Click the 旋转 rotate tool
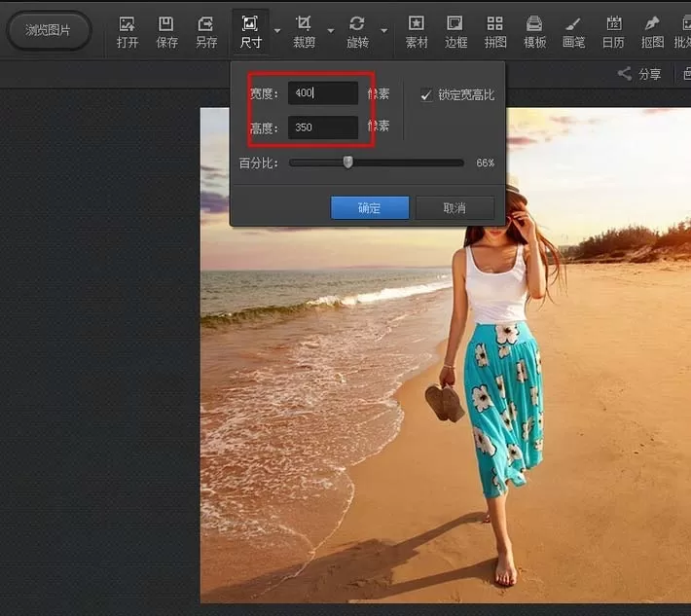 [x=357, y=32]
